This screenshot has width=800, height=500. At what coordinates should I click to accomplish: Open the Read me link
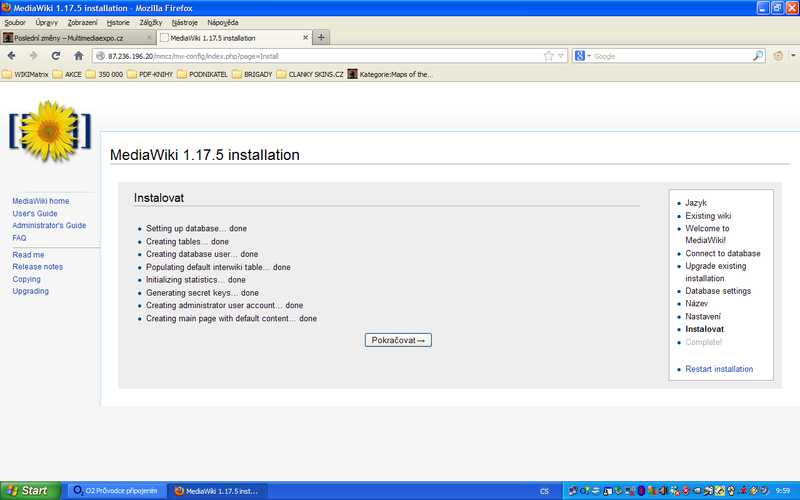[29, 255]
